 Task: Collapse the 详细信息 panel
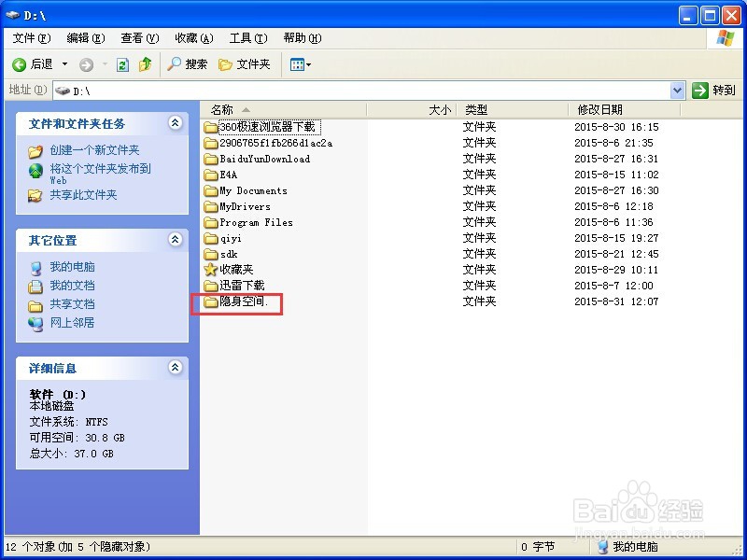[x=176, y=367]
